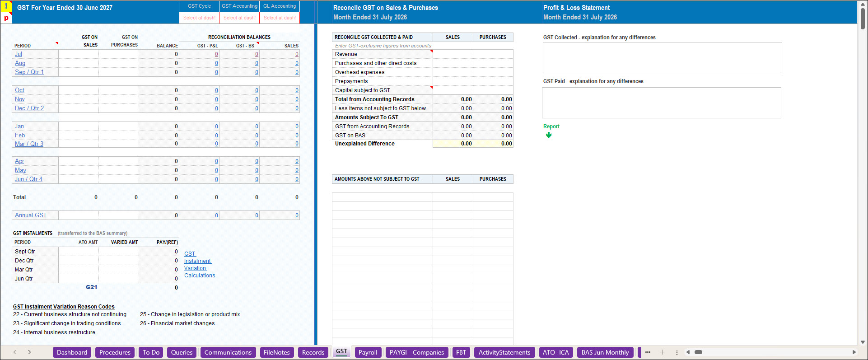Image resolution: width=868 pixels, height=360 pixels.
Task: Click the red P icon
Action: coord(6,18)
